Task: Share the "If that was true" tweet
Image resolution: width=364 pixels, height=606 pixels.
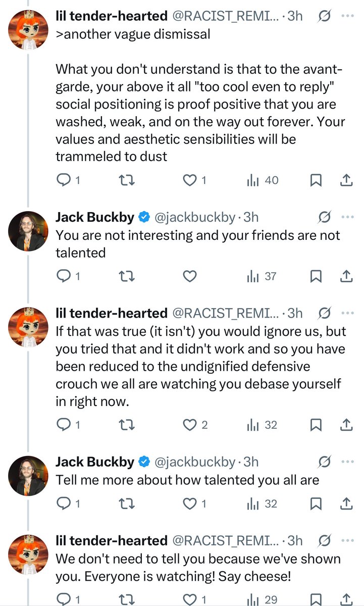Action: click(x=346, y=425)
